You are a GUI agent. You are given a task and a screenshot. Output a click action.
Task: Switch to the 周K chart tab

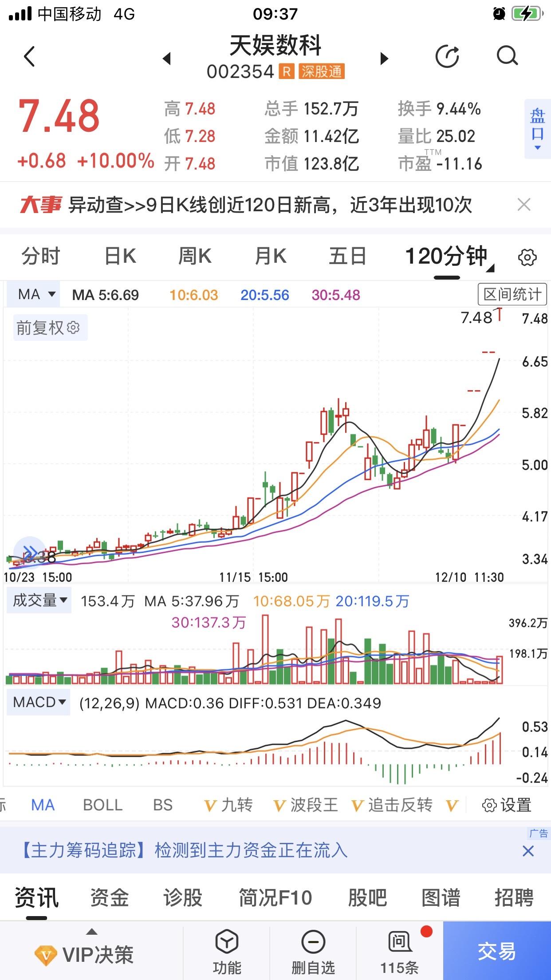point(195,257)
